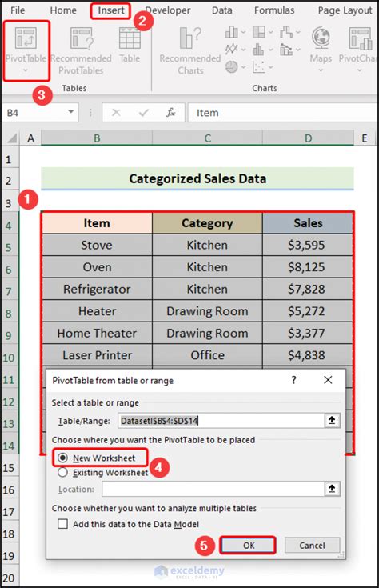The image size is (379, 588).
Task: Switch to the Formulas tab
Action: click(274, 10)
